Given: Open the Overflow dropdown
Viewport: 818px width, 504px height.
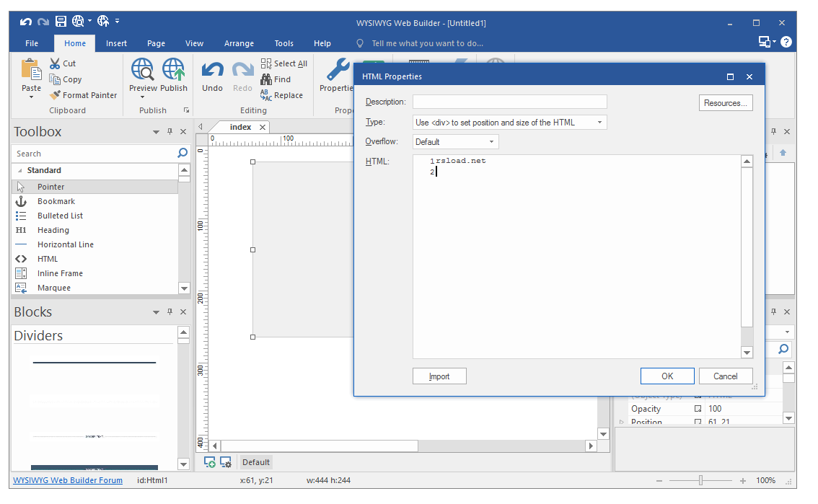Looking at the screenshot, I should pos(491,142).
